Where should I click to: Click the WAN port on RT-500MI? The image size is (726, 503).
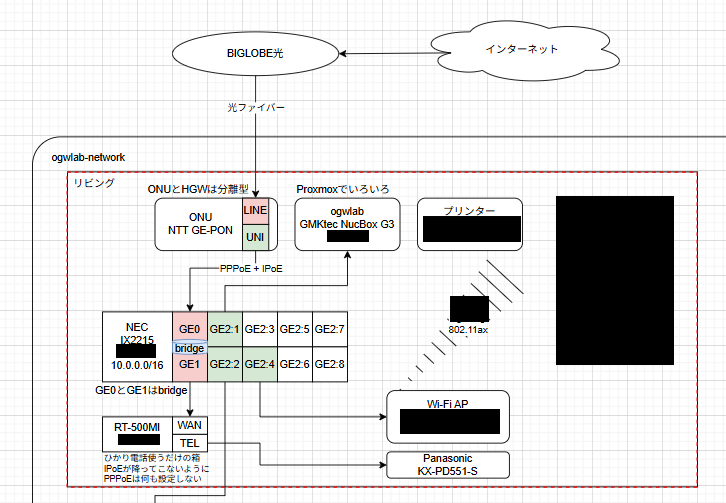click(x=189, y=426)
